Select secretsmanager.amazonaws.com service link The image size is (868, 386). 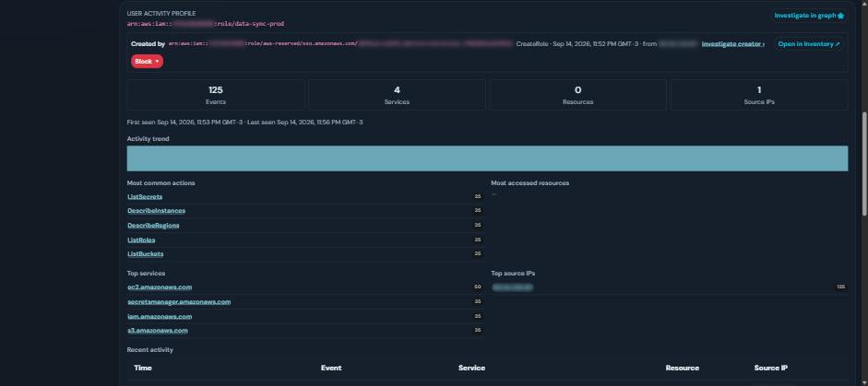(179, 301)
